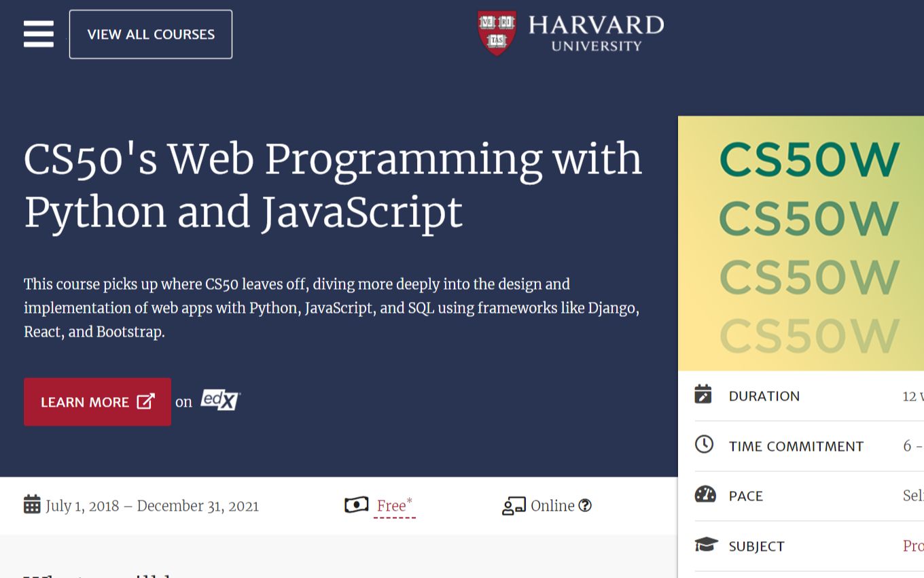Click the online instructor icon beside Online
This screenshot has height=578, width=924.
[x=514, y=506]
